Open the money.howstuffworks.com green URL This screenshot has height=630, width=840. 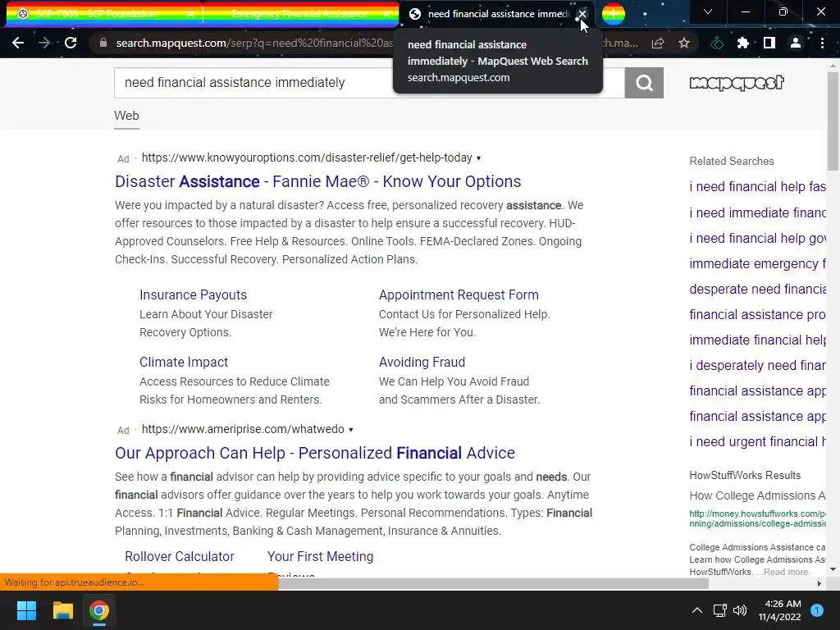(x=757, y=518)
